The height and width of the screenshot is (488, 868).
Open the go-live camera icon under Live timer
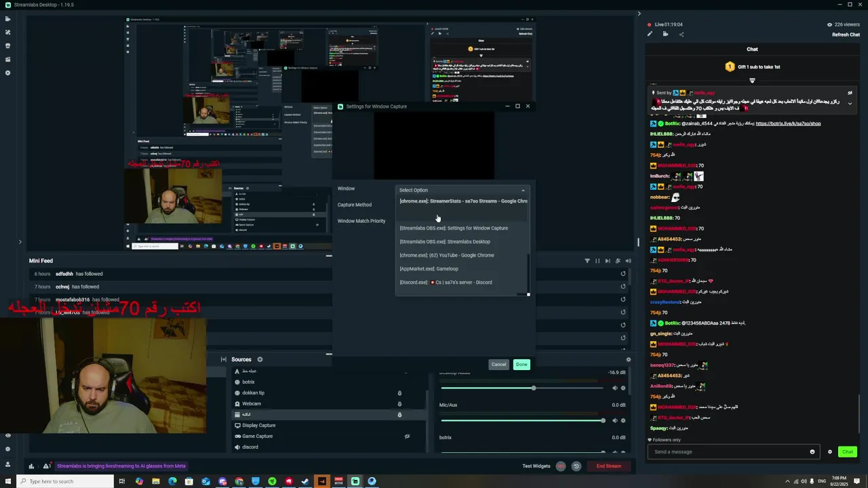[x=665, y=34]
